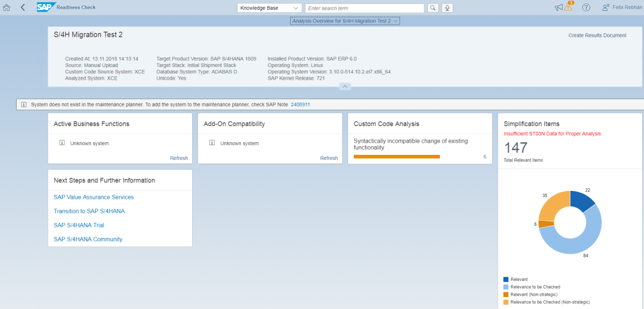
Task: Click Add-On Compatibility tile header
Action: (x=234, y=124)
